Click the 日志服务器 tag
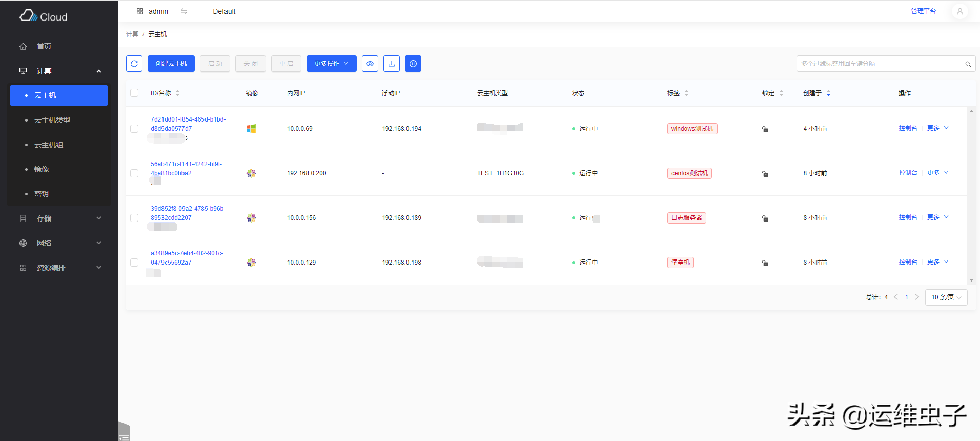The image size is (980, 441). coord(687,218)
